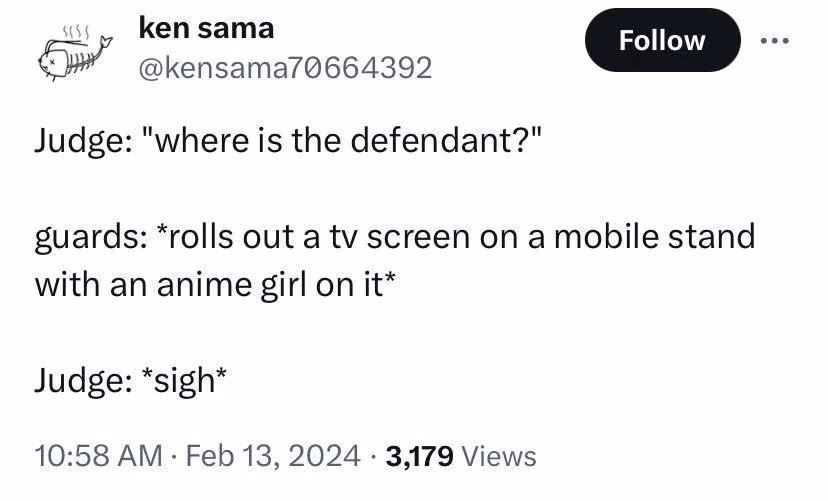Click the phrase 'mobile stand' in the tweet
This screenshot has width=828, height=501.
coord(654,235)
